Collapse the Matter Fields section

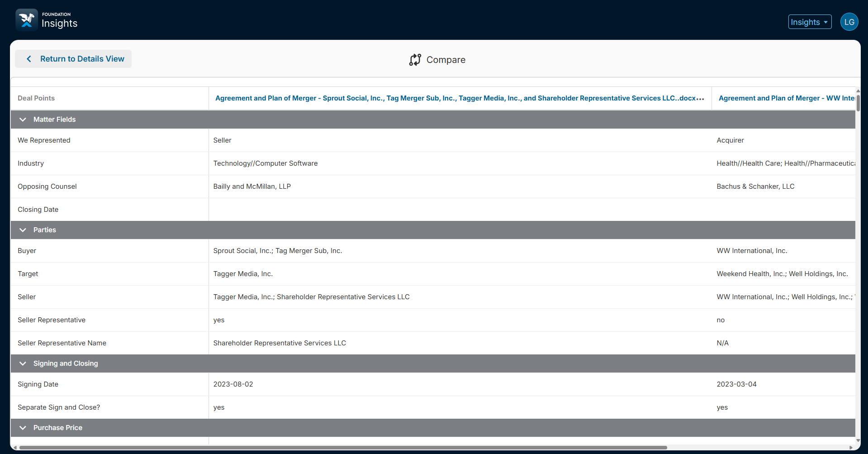[23, 119]
